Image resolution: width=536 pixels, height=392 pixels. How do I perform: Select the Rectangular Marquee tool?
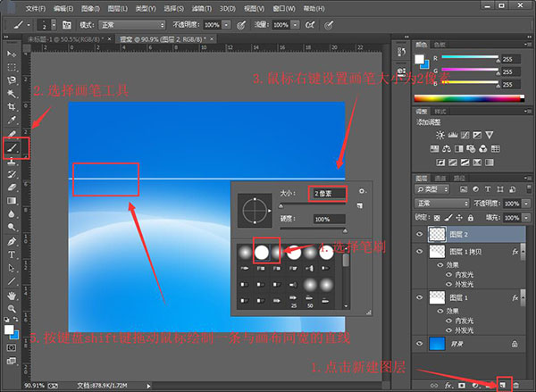pos(12,67)
